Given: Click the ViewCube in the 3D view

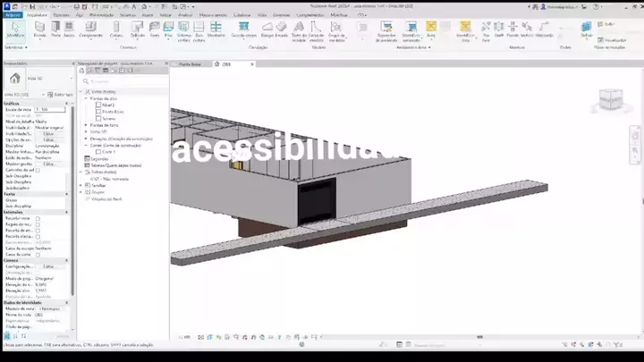Looking at the screenshot, I should coord(611,98).
